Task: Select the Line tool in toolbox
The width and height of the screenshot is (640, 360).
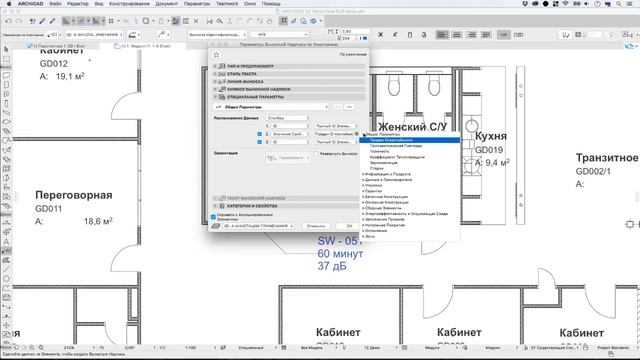Action: [x=6, y=269]
